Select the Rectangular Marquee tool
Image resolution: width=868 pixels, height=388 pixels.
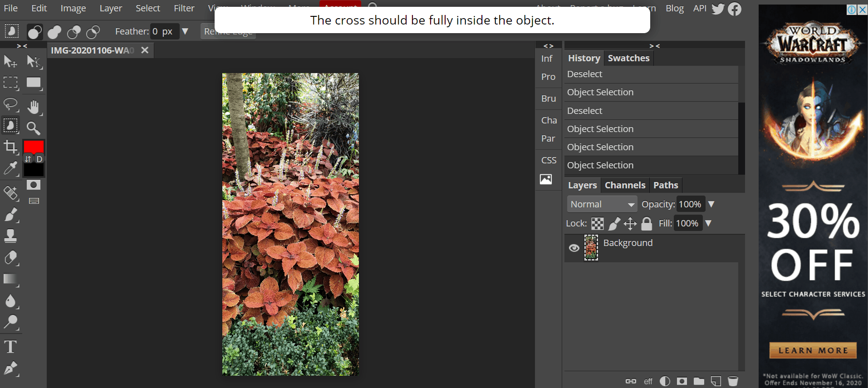(10, 83)
